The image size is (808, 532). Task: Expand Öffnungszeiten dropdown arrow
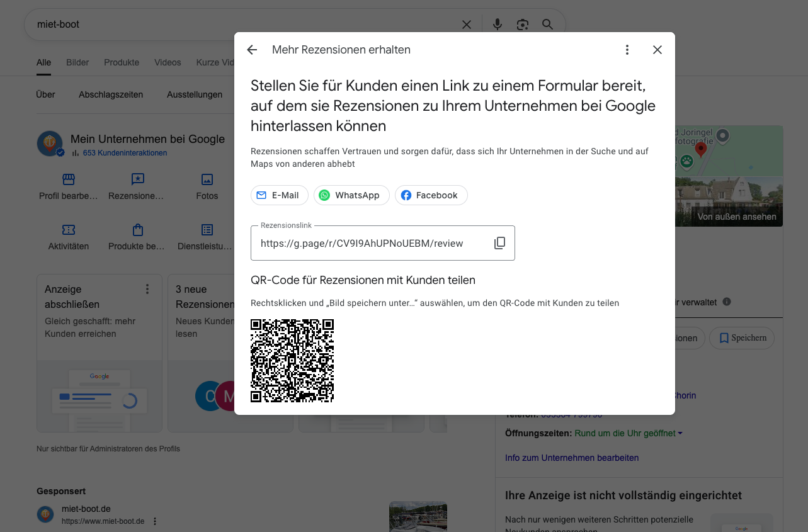pos(680,434)
